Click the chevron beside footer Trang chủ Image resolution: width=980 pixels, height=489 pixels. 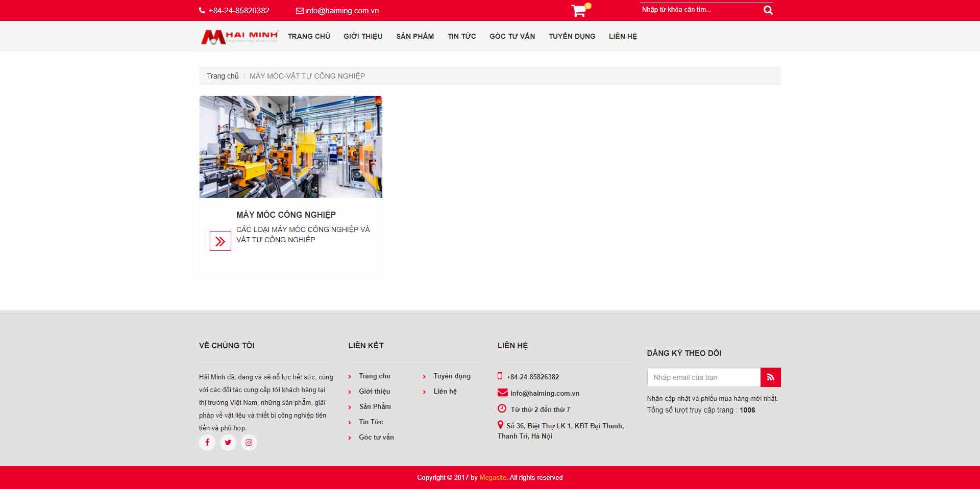[x=350, y=377]
